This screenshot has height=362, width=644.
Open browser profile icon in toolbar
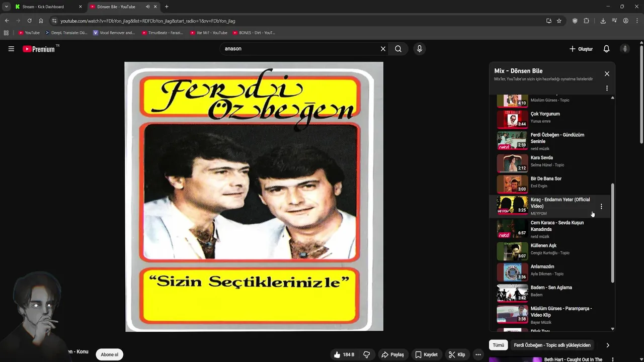tap(625, 21)
